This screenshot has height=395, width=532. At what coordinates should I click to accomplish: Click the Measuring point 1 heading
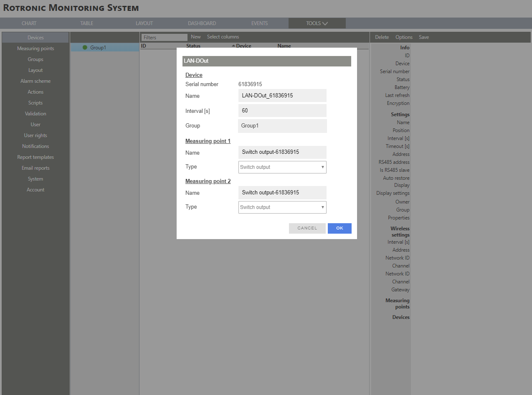(x=208, y=141)
